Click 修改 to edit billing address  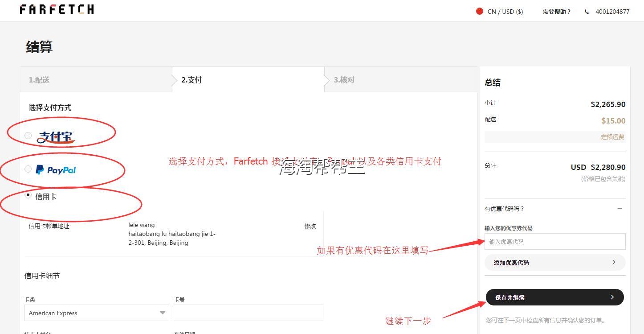pyautogui.click(x=310, y=226)
